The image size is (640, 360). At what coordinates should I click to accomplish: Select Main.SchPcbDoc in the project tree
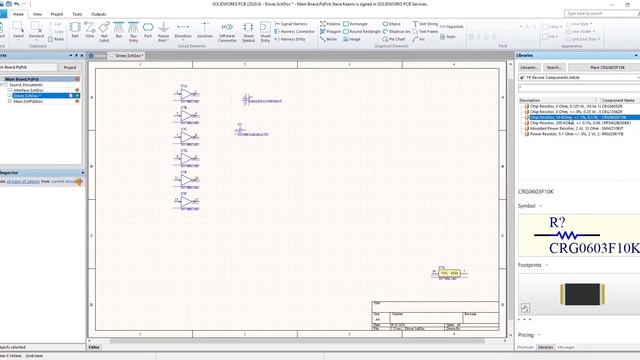[27, 101]
